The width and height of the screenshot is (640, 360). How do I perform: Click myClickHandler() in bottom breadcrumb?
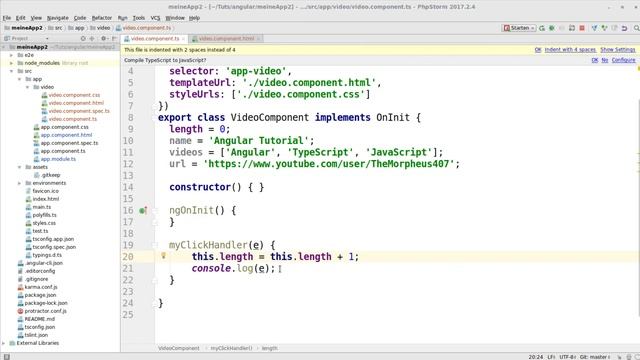click(x=231, y=349)
